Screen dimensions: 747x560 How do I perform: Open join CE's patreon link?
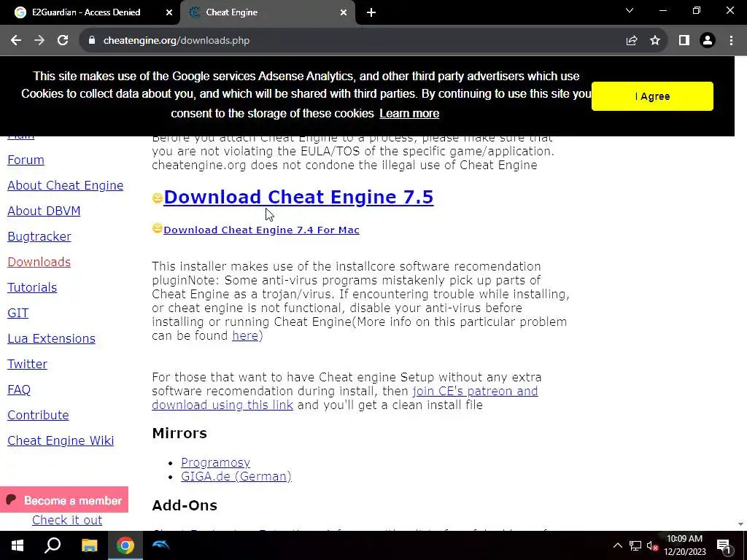(475, 392)
